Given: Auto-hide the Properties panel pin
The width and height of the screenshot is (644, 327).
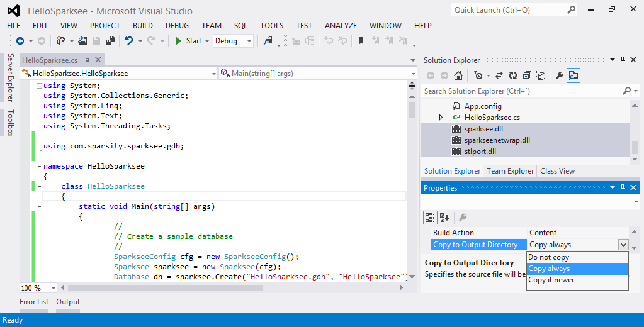Looking at the screenshot, I should tap(623, 187).
